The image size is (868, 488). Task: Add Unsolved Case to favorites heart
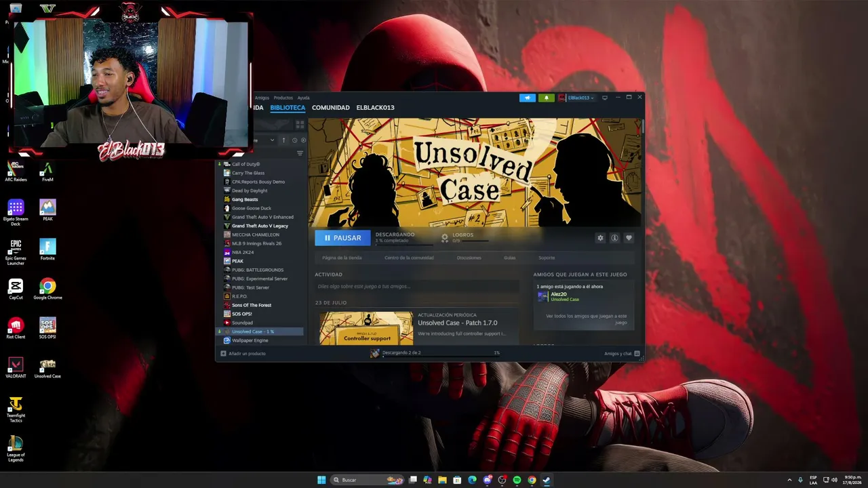[x=629, y=238]
